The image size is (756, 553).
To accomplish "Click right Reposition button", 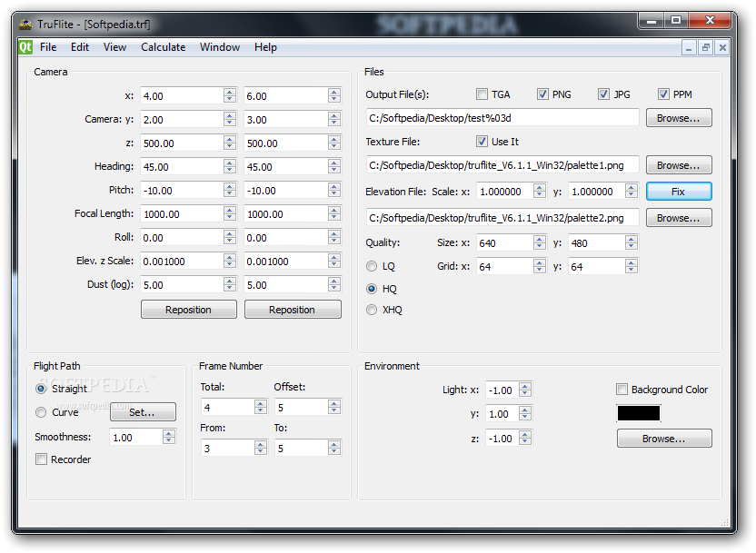I will point(293,310).
